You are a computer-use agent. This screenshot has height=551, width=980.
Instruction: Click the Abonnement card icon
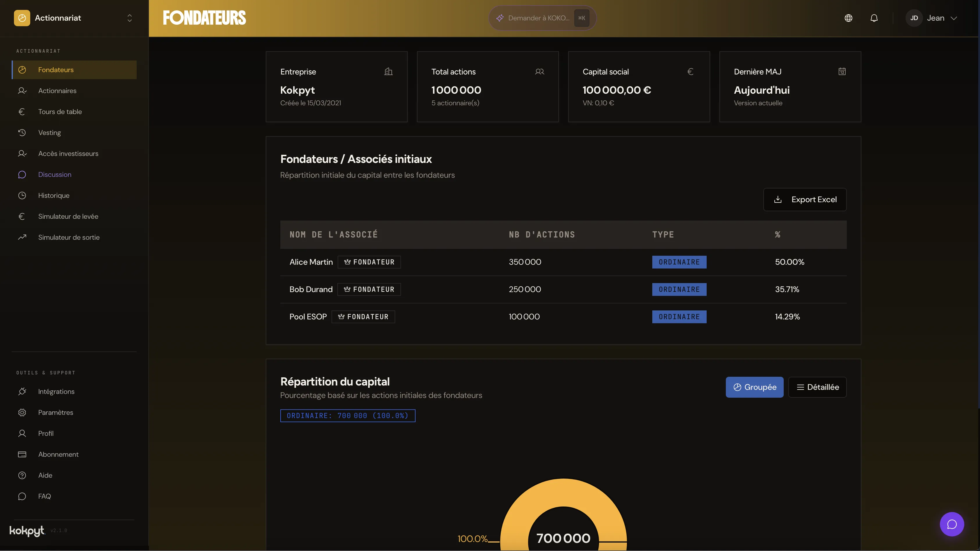22,454
